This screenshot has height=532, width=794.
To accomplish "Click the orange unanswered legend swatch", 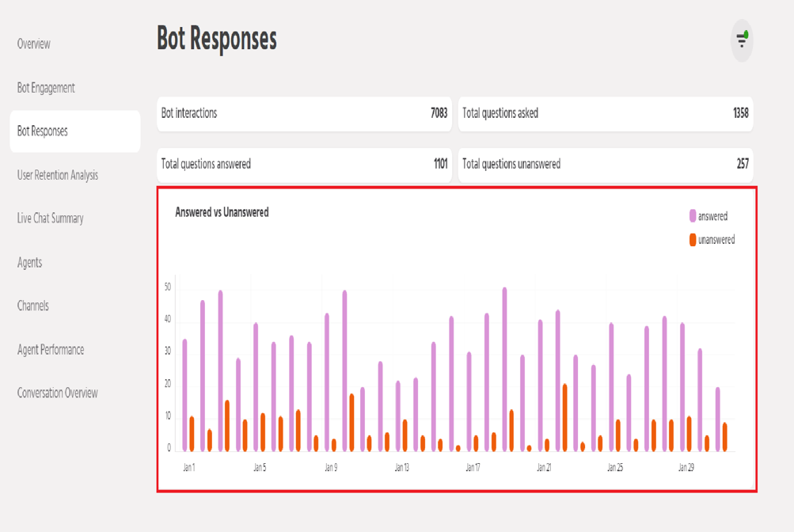I will point(693,240).
